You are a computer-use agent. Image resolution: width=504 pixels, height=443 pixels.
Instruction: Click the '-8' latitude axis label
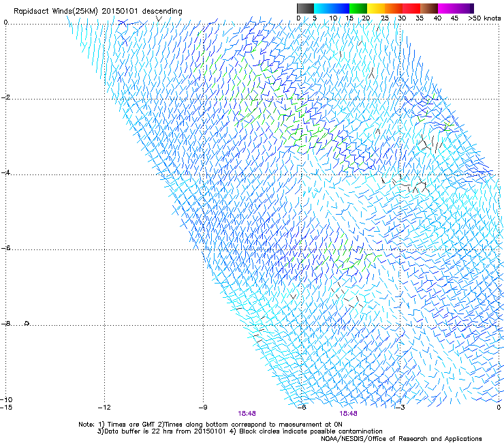pos(5,324)
